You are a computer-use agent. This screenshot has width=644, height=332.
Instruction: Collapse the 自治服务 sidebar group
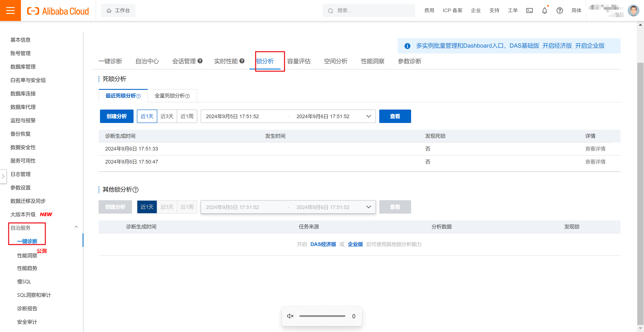(x=76, y=227)
